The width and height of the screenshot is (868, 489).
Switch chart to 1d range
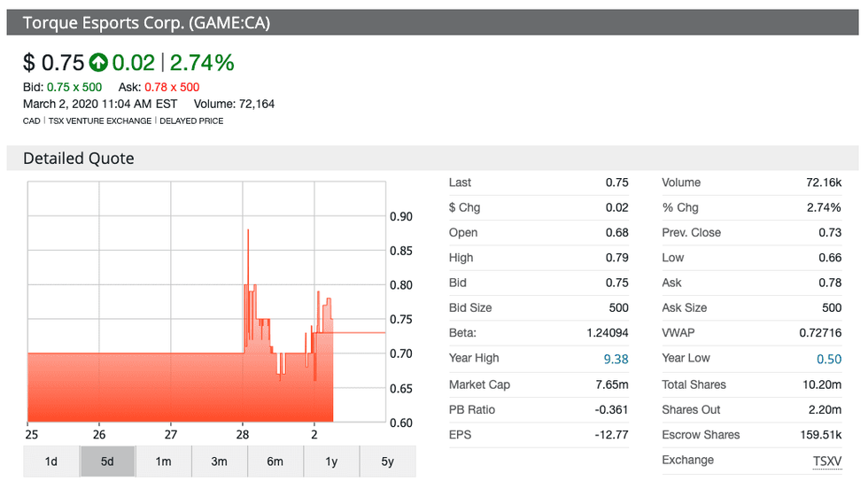(x=51, y=462)
